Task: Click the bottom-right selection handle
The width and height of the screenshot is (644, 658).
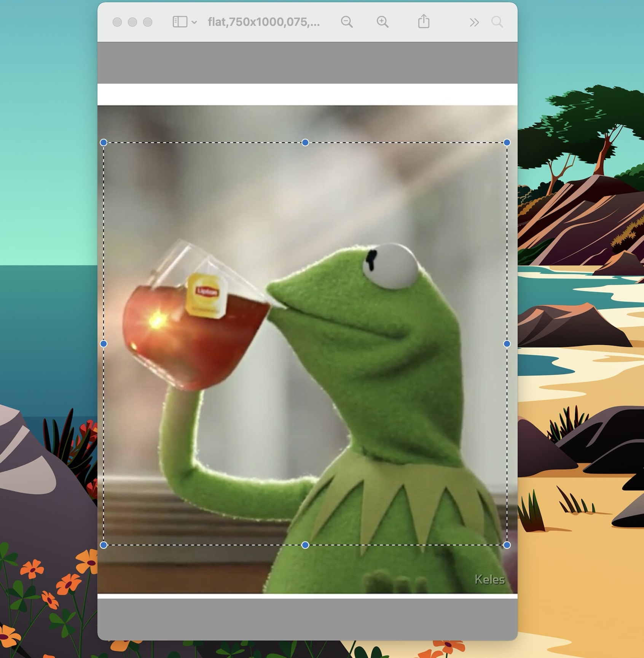Action: point(507,545)
